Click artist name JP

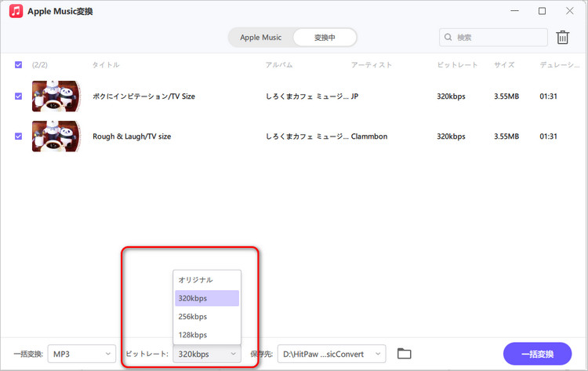tap(354, 96)
